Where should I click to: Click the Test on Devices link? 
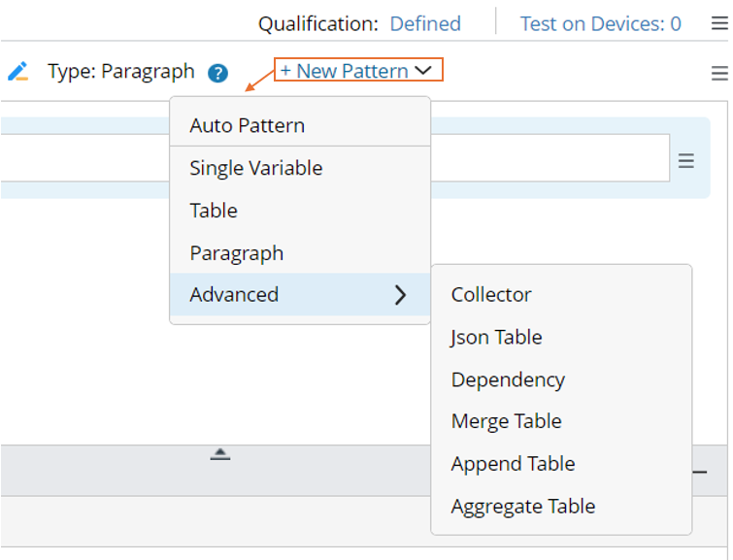[x=600, y=24]
